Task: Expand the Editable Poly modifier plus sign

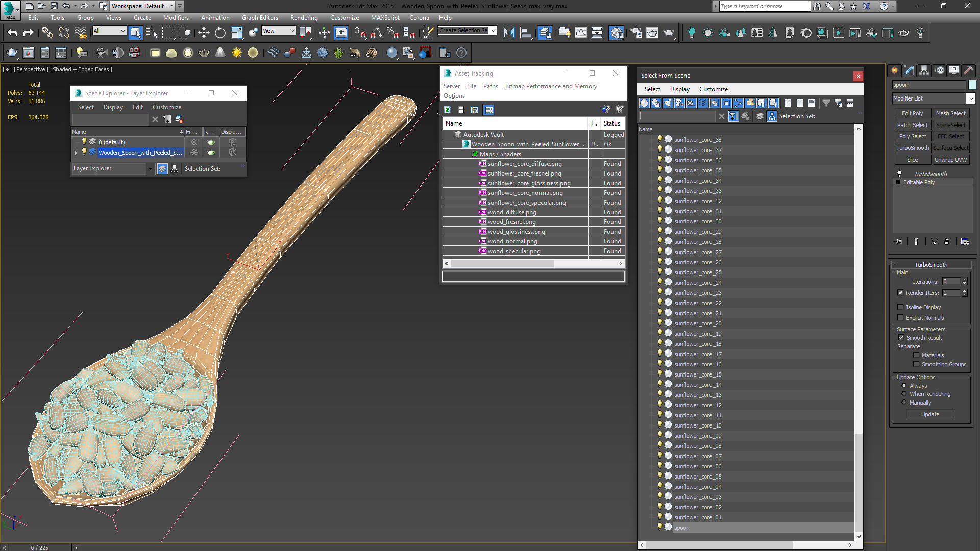Action: [x=898, y=182]
